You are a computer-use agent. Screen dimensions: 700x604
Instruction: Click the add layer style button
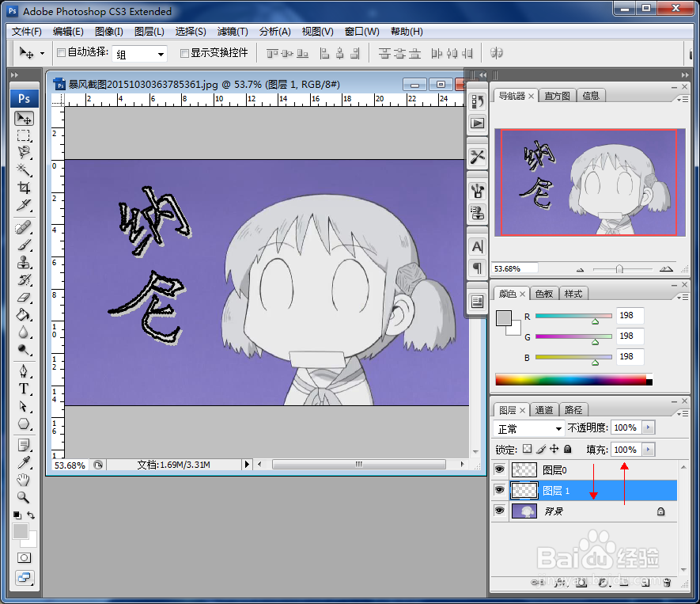pyautogui.click(x=562, y=583)
